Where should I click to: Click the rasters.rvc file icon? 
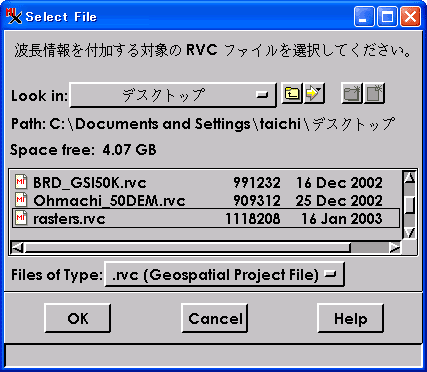[21, 218]
